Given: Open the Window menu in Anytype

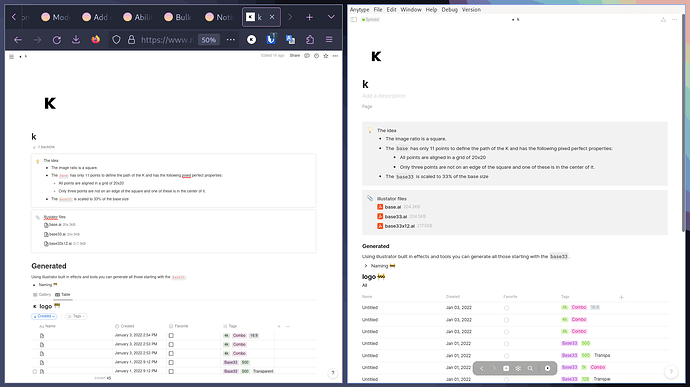Looking at the screenshot, I should [x=411, y=10].
